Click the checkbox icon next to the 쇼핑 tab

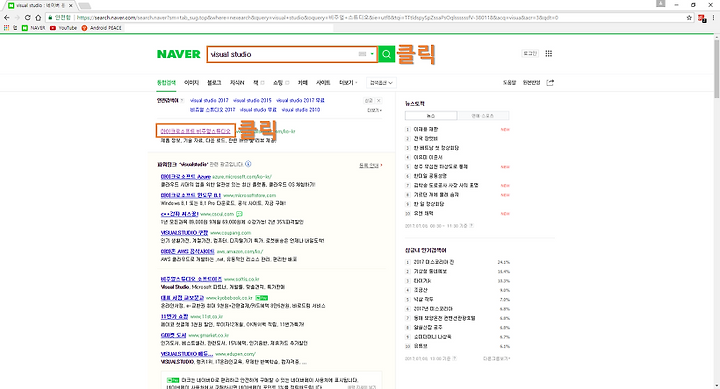click(x=287, y=83)
